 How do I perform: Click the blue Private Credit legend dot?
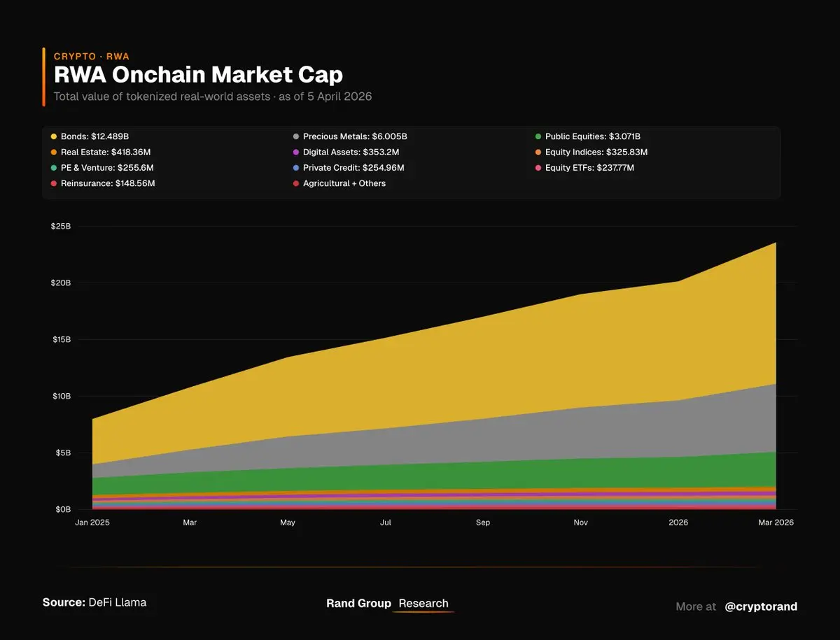pos(296,168)
